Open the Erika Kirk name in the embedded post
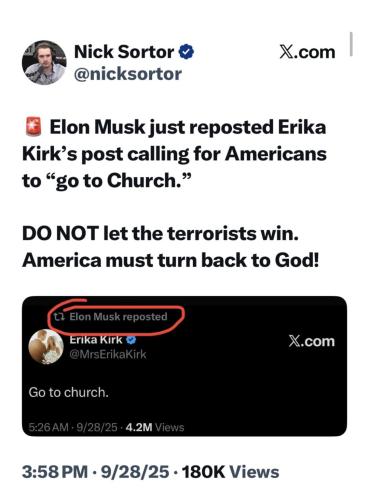Screen dimensions: 369x500 (x=96, y=340)
